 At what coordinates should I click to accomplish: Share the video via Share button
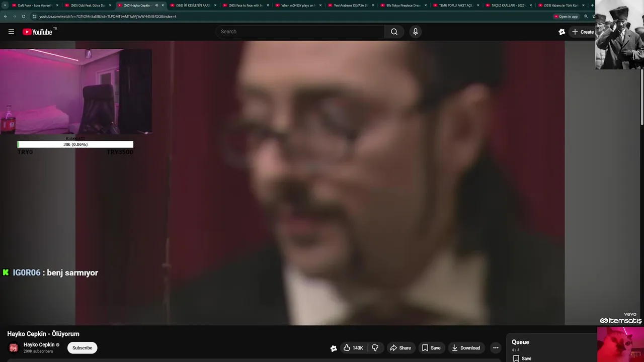coord(400,348)
